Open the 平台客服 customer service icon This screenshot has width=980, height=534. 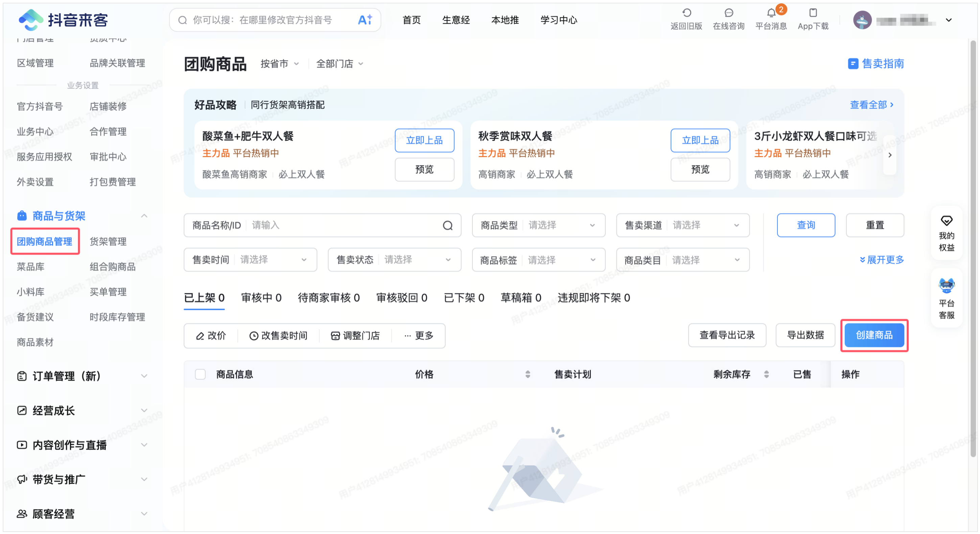(x=947, y=286)
